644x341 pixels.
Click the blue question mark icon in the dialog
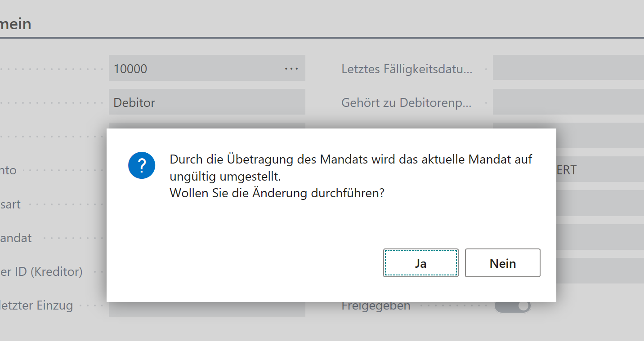tap(142, 165)
